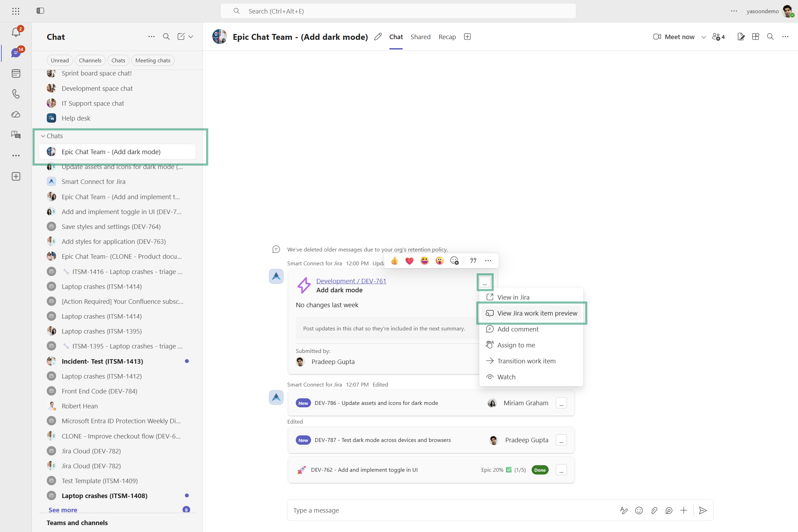Filter chat list by Unread
This screenshot has width=798, height=532.
pyautogui.click(x=60, y=60)
